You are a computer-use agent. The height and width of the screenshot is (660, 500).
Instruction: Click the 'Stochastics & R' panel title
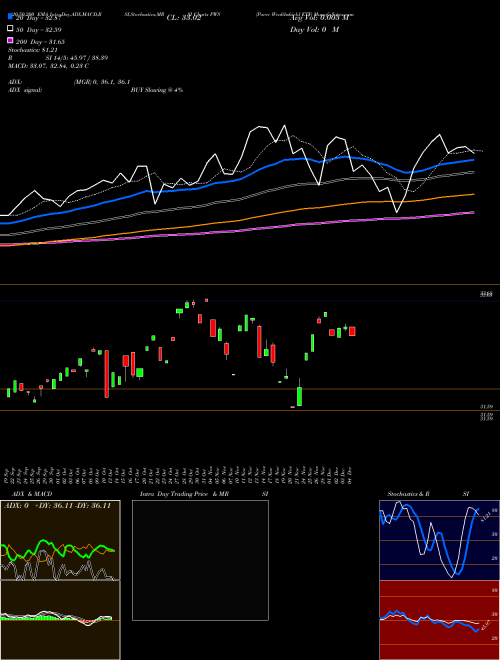point(408,494)
